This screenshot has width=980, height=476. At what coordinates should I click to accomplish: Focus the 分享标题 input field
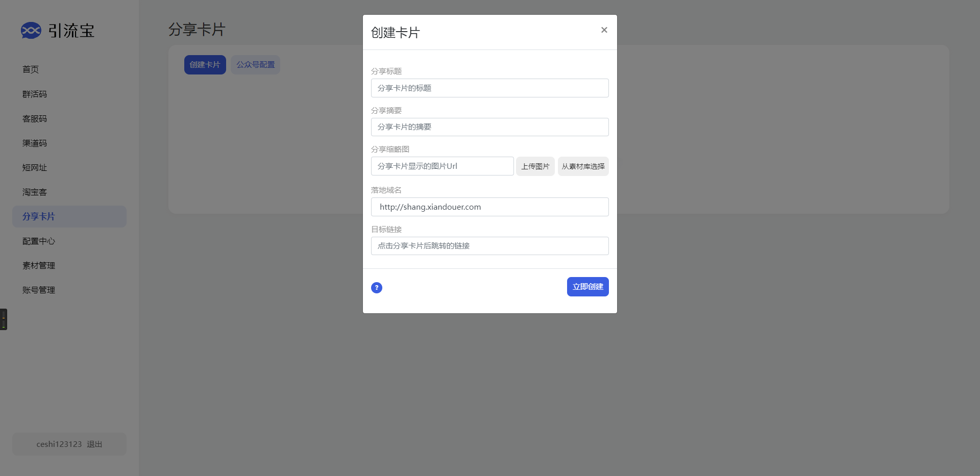point(490,88)
